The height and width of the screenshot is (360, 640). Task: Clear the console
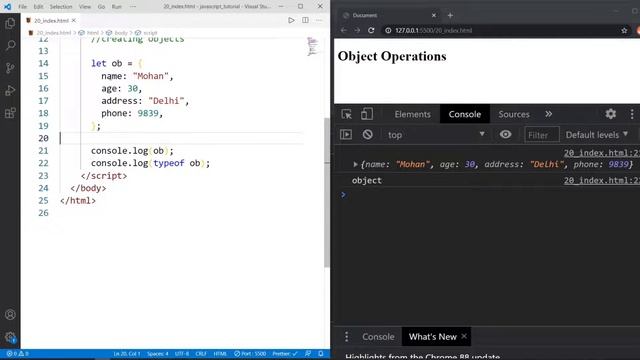pos(368,134)
